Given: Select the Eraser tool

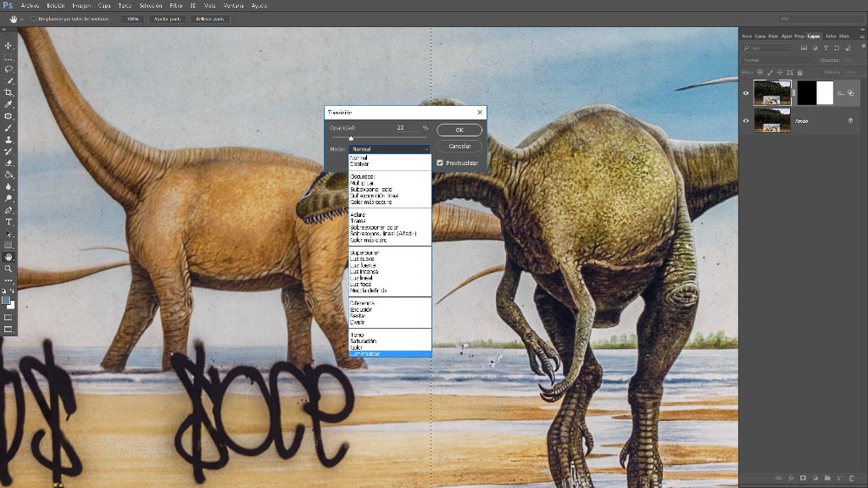Looking at the screenshot, I should (8, 164).
